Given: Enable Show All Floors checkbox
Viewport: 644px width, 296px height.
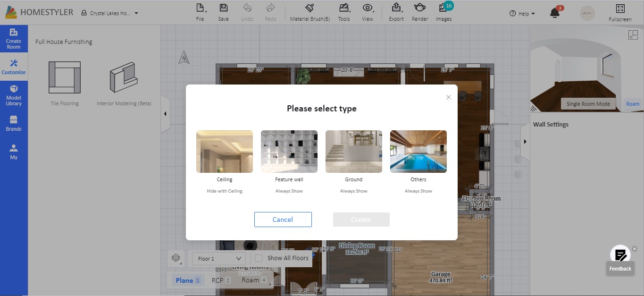Looking at the screenshot, I should 259,258.
